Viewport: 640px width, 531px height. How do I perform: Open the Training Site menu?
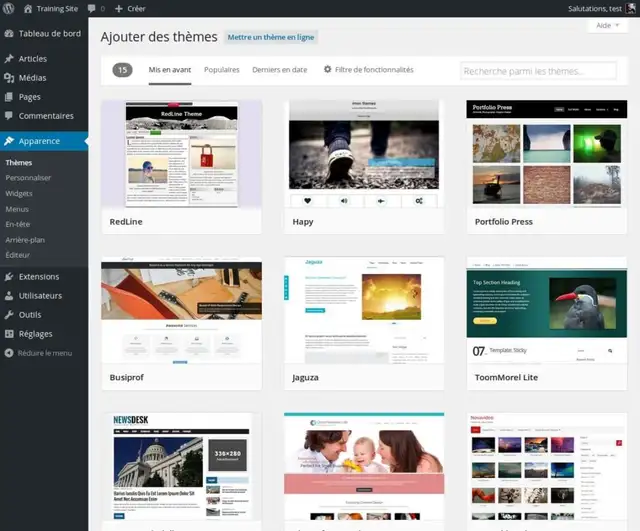[x=51, y=9]
